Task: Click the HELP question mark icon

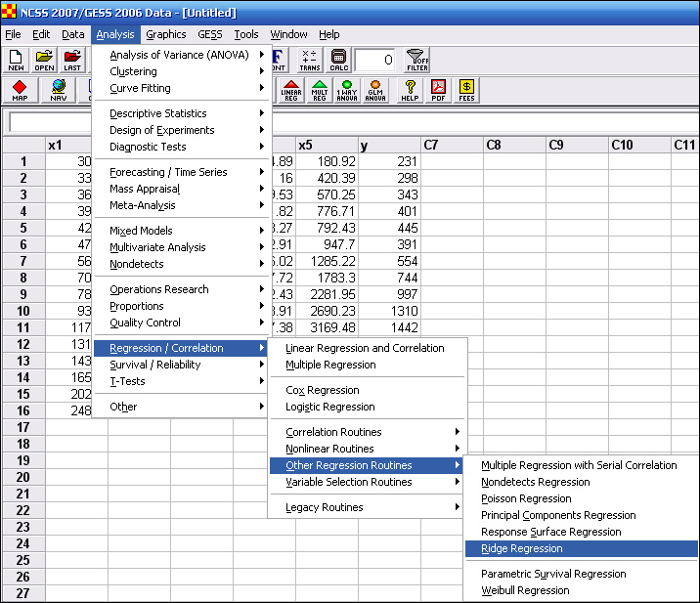Action: click(410, 91)
